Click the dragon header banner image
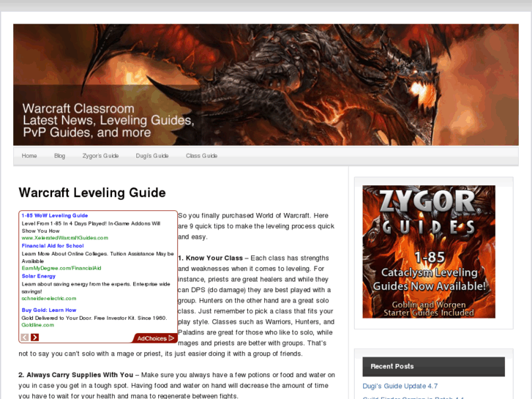Screen dimensions: 532x399 [266, 85]
